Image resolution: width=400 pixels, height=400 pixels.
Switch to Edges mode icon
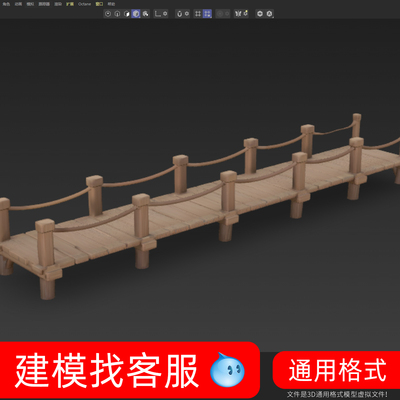117,14
